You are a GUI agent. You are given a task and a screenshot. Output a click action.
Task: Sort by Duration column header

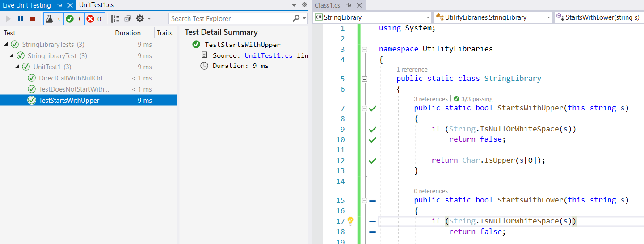(134, 33)
